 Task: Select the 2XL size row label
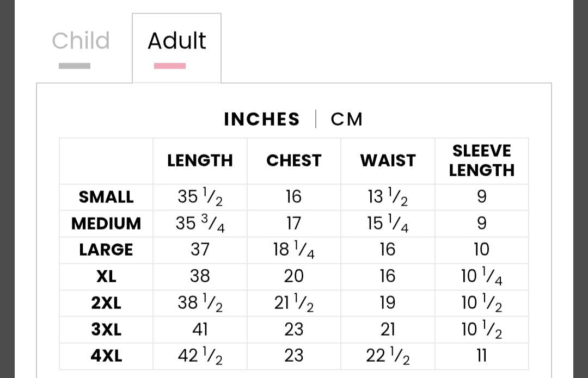point(106,303)
